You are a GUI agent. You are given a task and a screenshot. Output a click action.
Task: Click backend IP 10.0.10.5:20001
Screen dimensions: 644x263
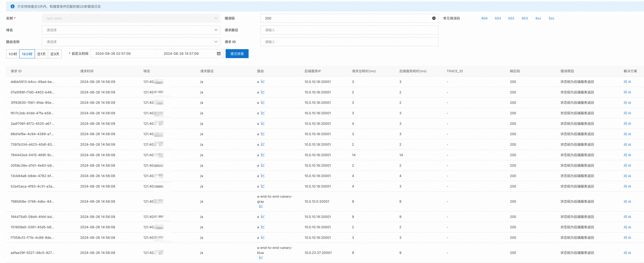tap(317, 201)
